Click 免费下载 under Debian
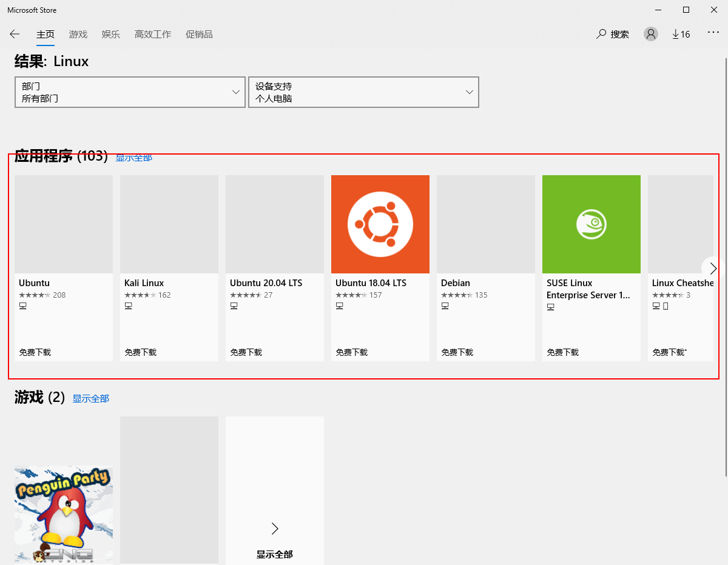The width and height of the screenshot is (728, 565). pyautogui.click(x=457, y=352)
